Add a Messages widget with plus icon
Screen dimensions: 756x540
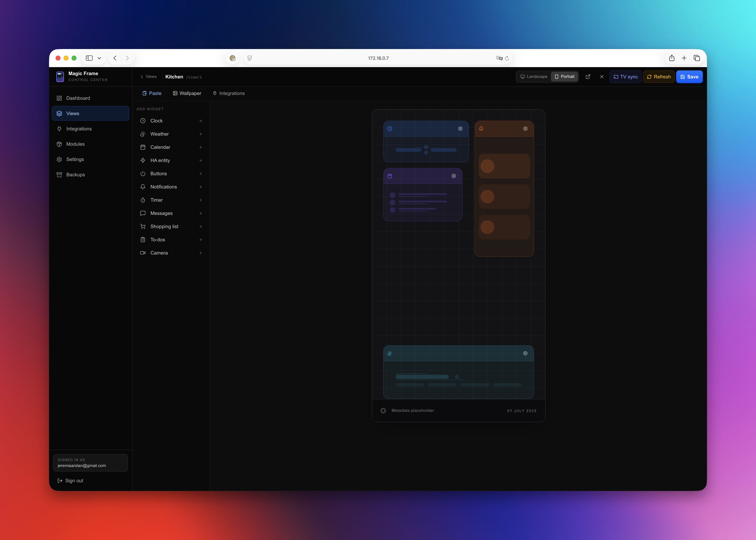click(201, 213)
